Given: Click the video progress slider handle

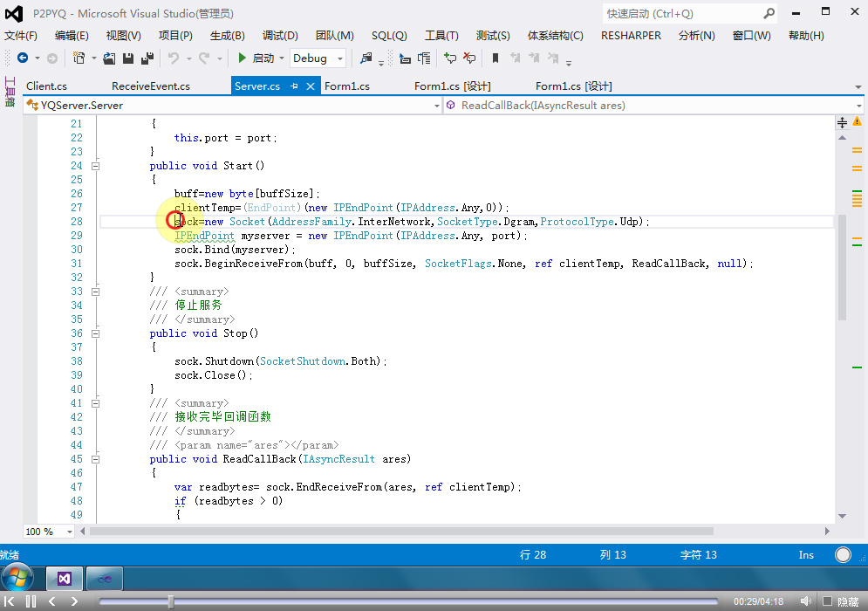Looking at the screenshot, I should tap(171, 601).
